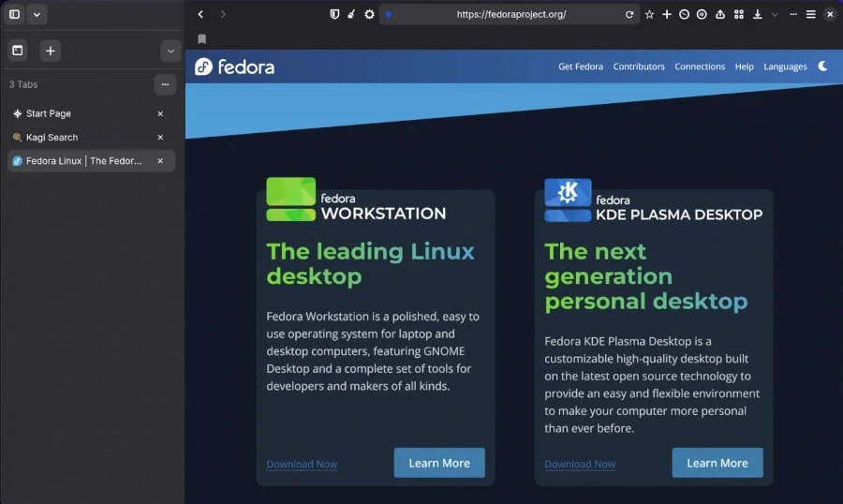Go forward with the right arrow button
The image size is (843, 504).
pyautogui.click(x=223, y=15)
